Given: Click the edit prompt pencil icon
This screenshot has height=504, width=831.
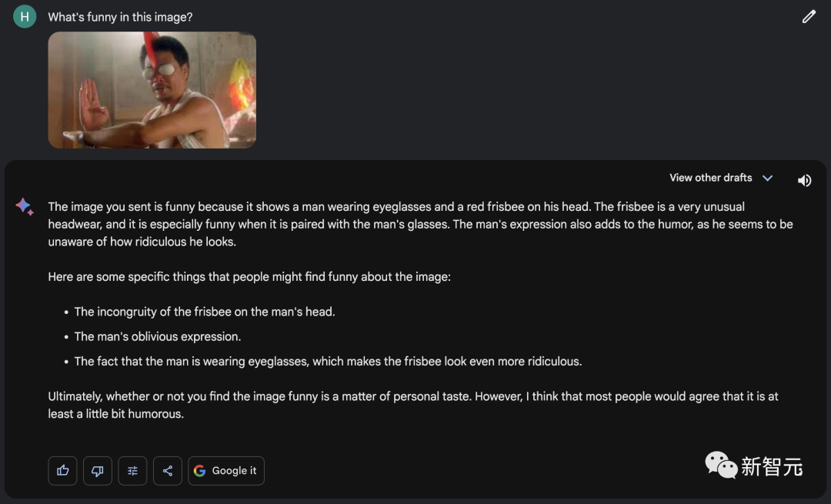Looking at the screenshot, I should pos(809,17).
